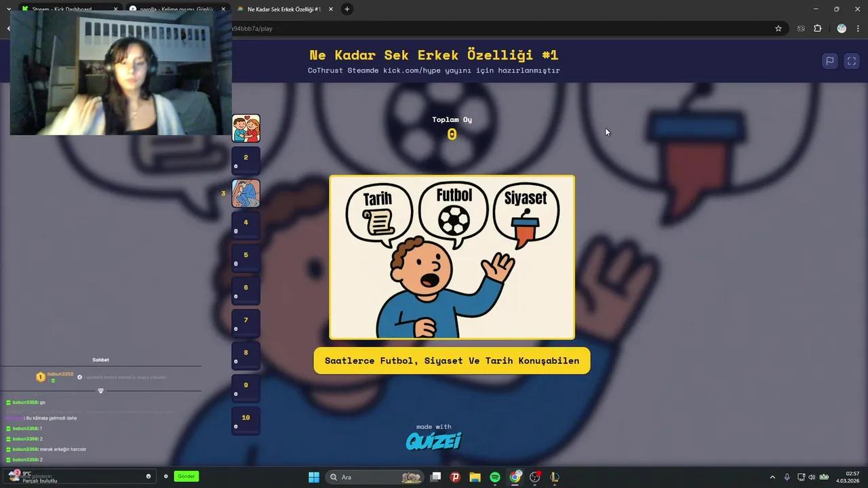Open File Explorer from the taskbar

click(475, 477)
